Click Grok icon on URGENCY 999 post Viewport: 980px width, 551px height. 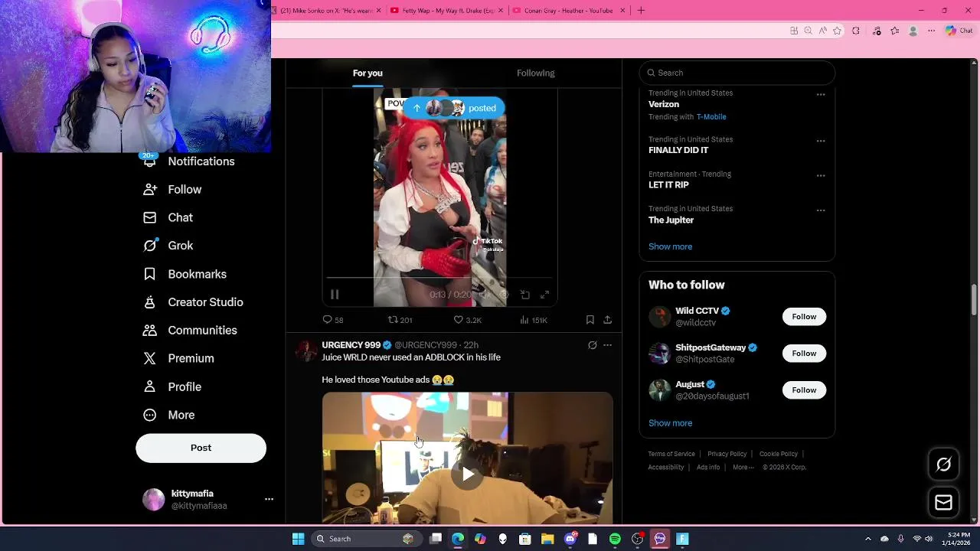click(x=592, y=345)
